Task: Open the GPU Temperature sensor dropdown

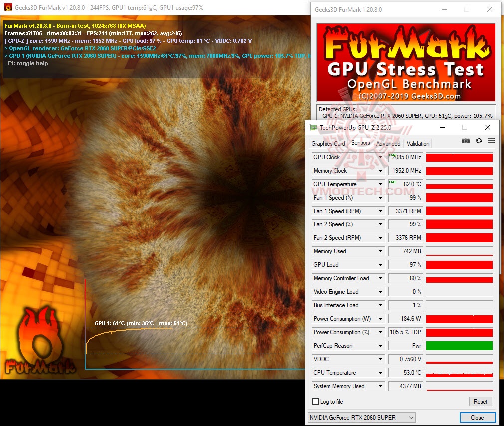Action: point(380,184)
